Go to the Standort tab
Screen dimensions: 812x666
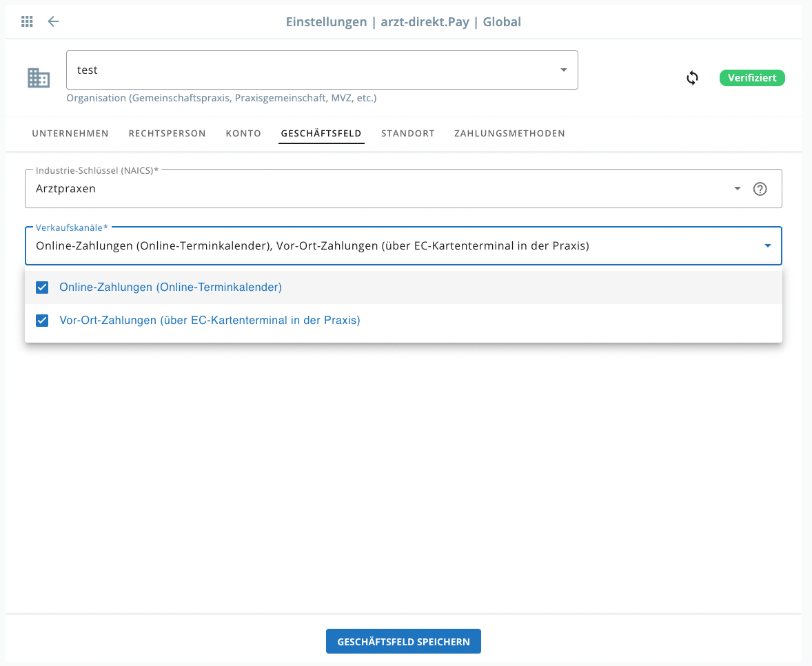pyautogui.click(x=408, y=134)
